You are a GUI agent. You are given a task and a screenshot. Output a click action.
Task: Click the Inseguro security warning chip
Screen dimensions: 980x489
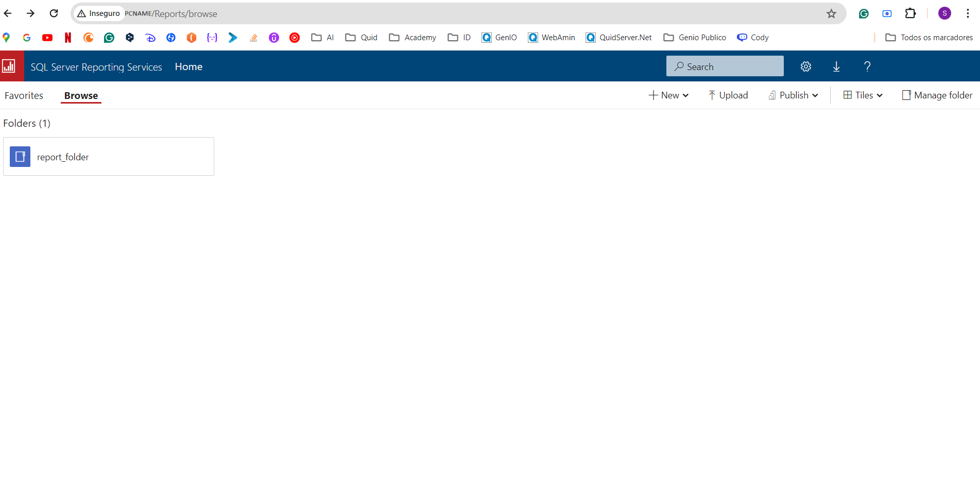[x=98, y=13]
